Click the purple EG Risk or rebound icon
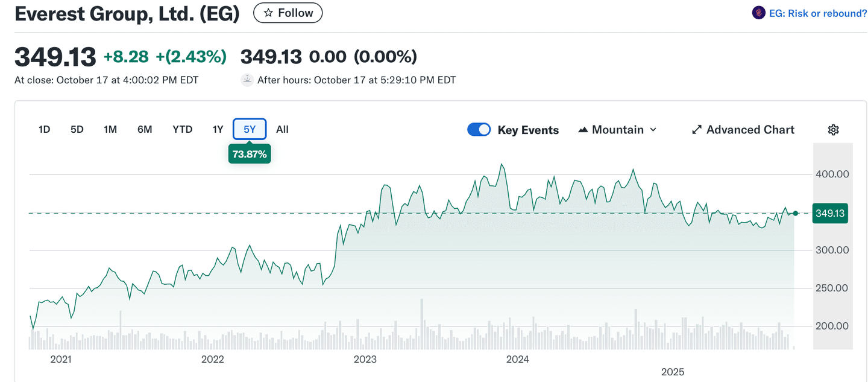 [x=758, y=13]
